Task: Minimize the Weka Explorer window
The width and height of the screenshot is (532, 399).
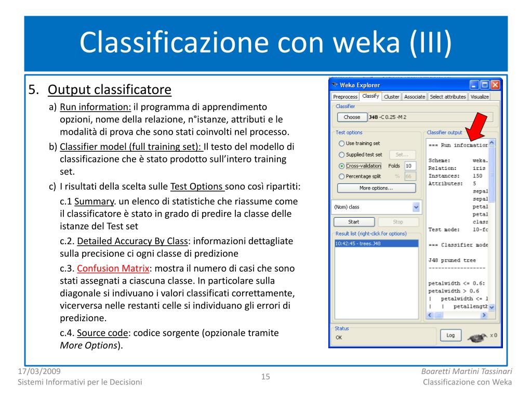Action: pos(474,85)
